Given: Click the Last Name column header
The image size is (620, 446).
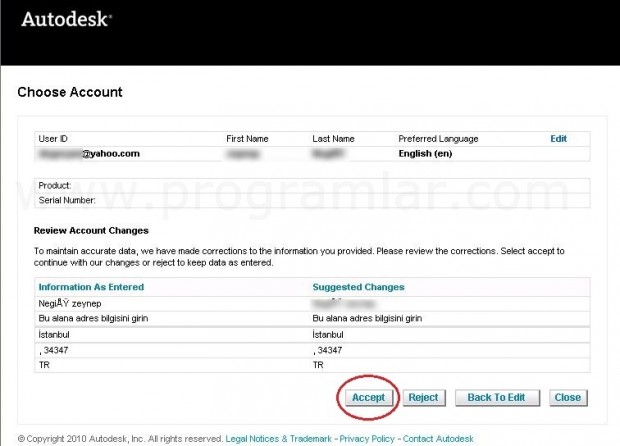Looking at the screenshot, I should pyautogui.click(x=333, y=139).
